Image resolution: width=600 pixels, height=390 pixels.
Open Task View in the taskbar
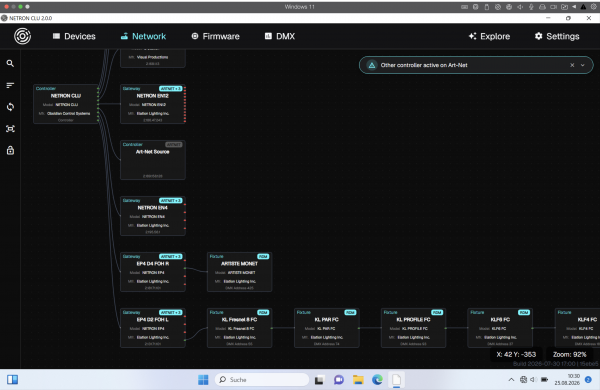pyautogui.click(x=319, y=380)
